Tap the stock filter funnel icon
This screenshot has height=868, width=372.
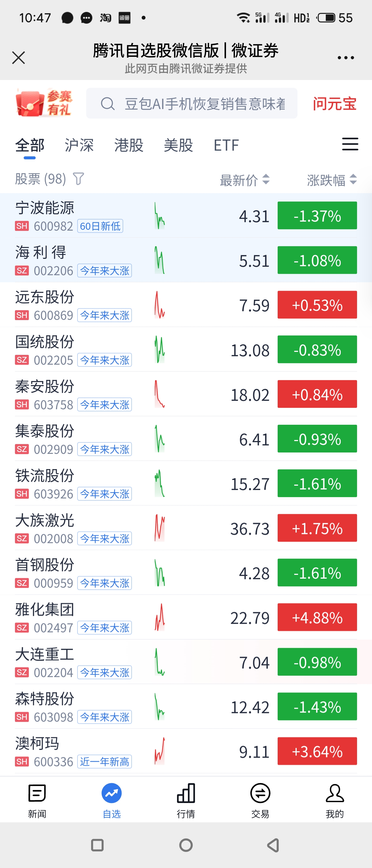click(79, 179)
